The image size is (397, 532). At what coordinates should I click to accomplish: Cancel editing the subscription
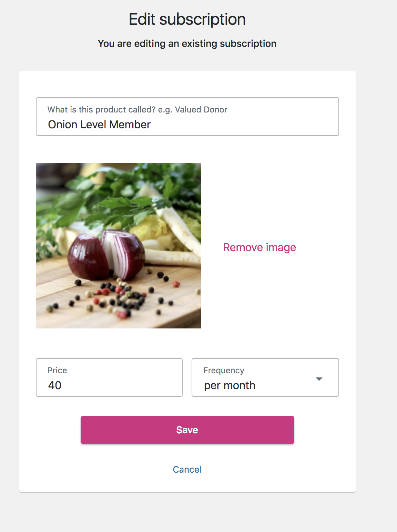(187, 470)
